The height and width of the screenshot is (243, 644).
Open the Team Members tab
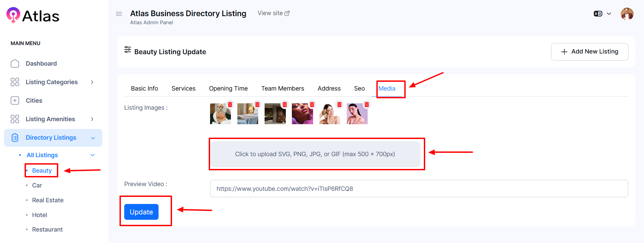coord(282,89)
